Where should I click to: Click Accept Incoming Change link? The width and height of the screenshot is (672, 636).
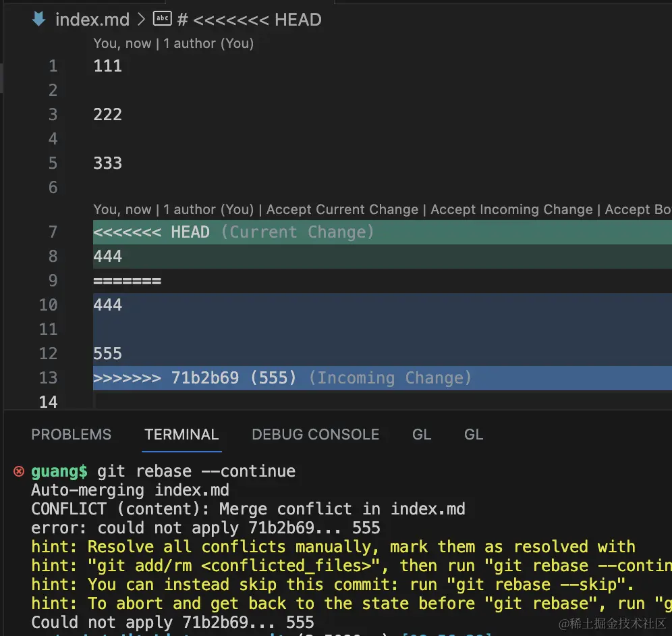[x=511, y=209]
